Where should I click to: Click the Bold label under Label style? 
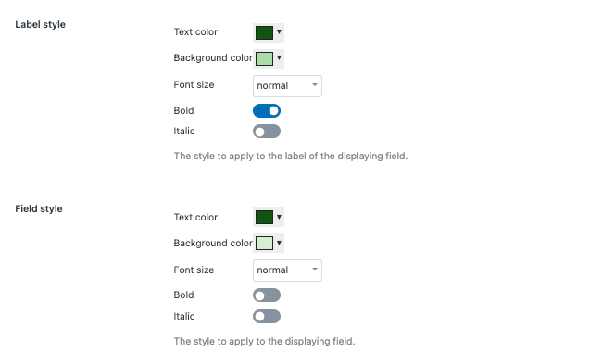[183, 110]
